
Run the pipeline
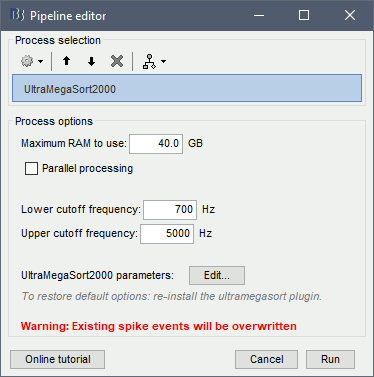point(330,359)
